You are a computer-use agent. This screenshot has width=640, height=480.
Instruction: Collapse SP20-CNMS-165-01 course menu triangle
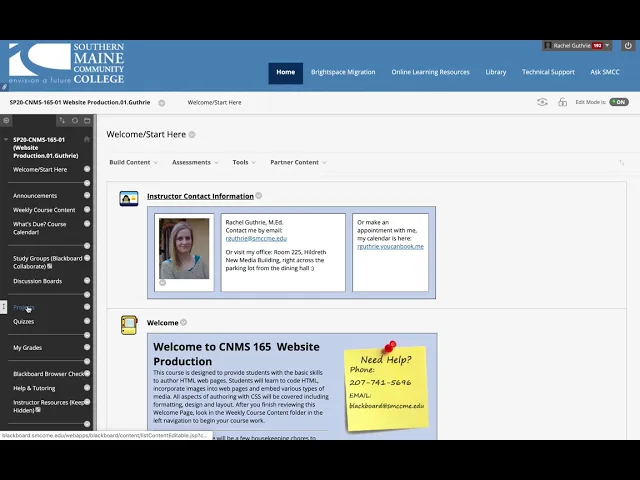[6, 140]
